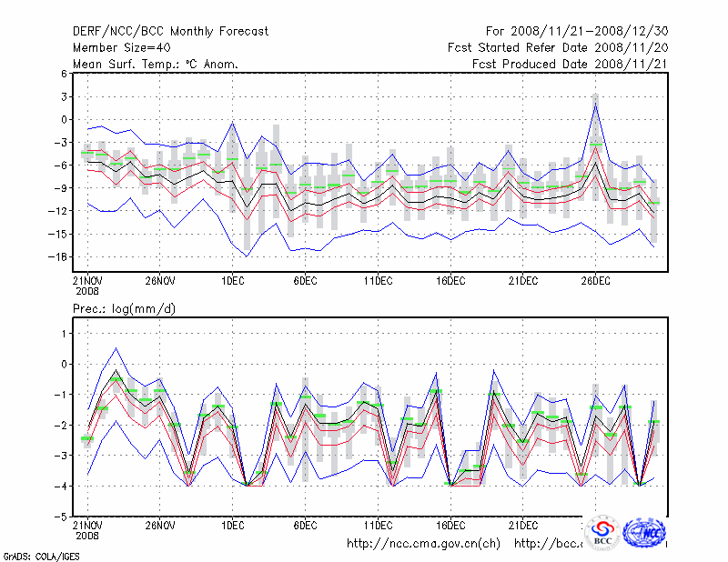Click 21NOV label under temperature chart

[87, 282]
